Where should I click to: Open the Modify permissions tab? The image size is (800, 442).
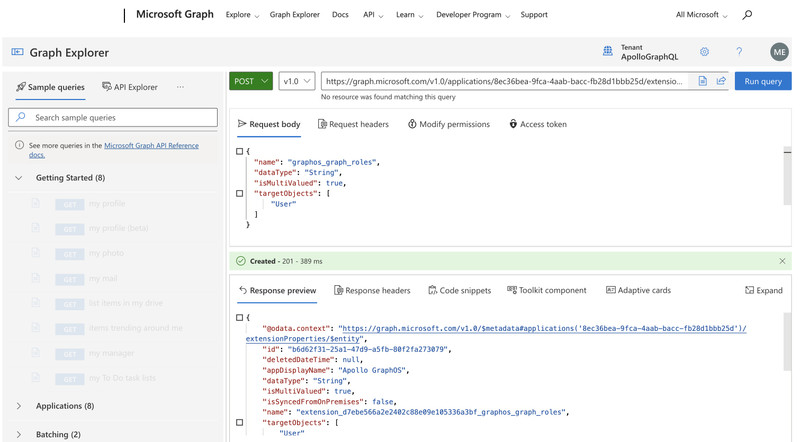[x=449, y=124]
